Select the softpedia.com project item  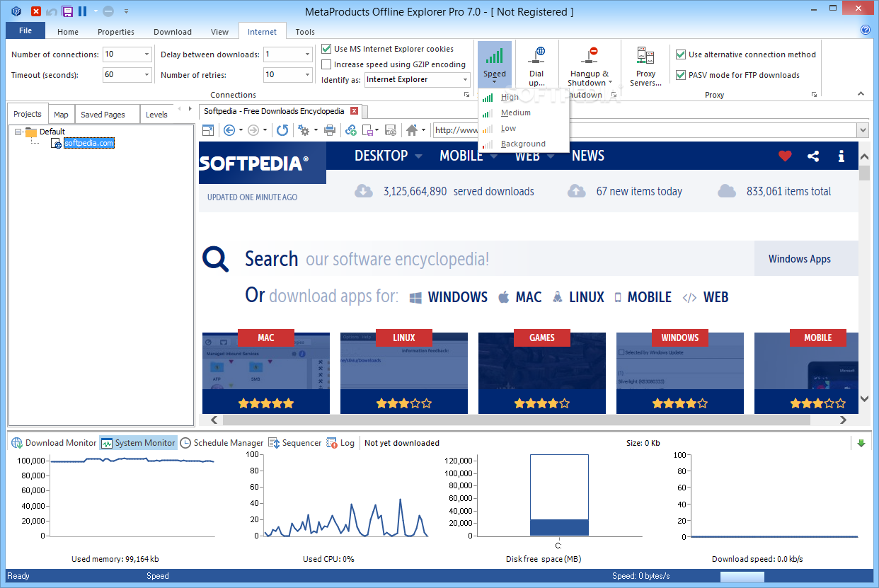click(x=88, y=143)
